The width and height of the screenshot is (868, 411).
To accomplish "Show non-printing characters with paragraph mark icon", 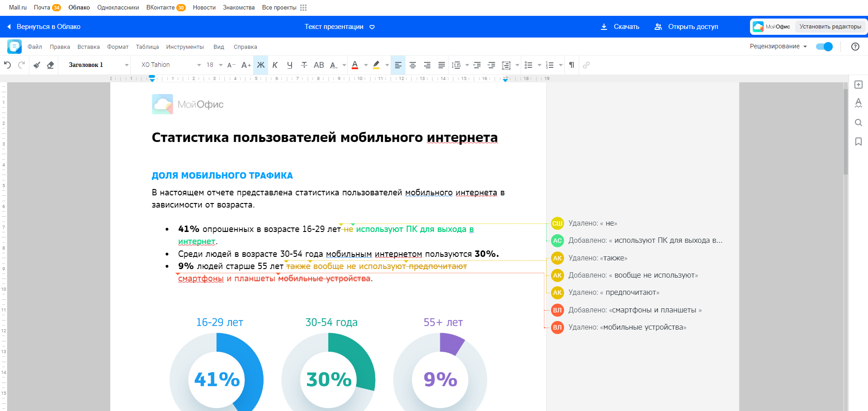I will [571, 65].
